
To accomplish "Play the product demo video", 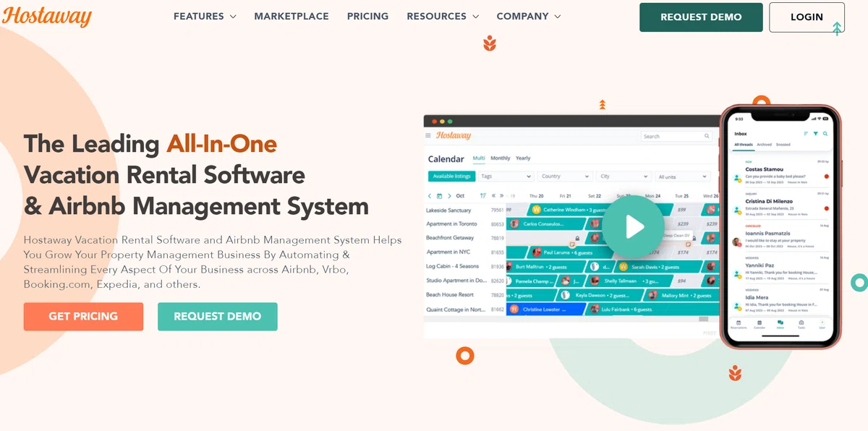I will [x=634, y=226].
